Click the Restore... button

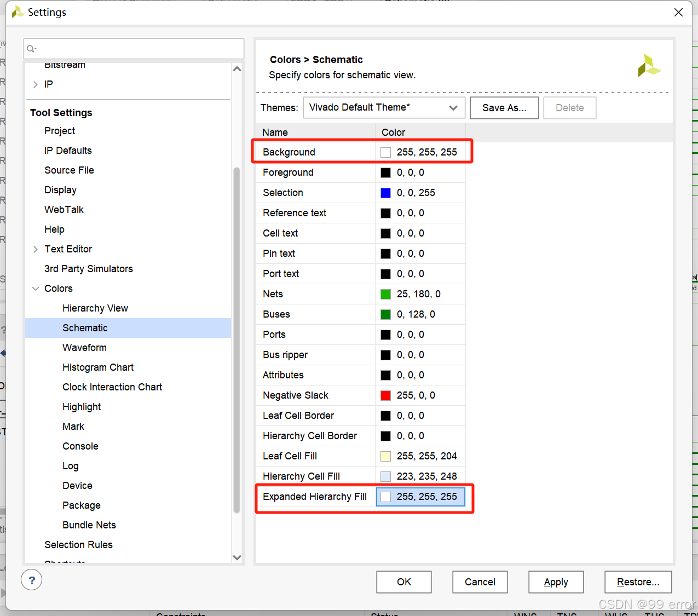click(x=638, y=582)
